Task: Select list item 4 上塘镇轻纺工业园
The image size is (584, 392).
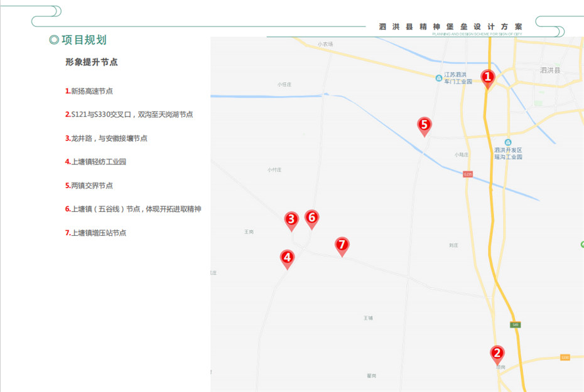Action: coord(96,162)
